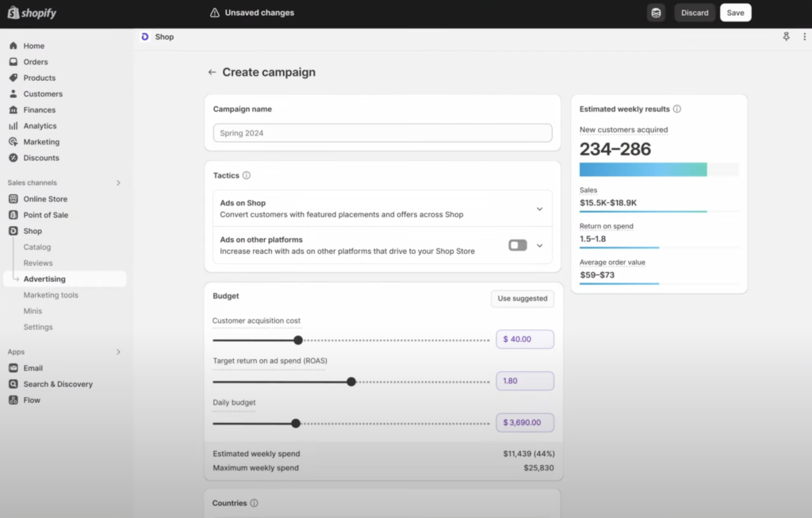
Task: Select Advertising in the Shop submenu
Action: coord(65,278)
